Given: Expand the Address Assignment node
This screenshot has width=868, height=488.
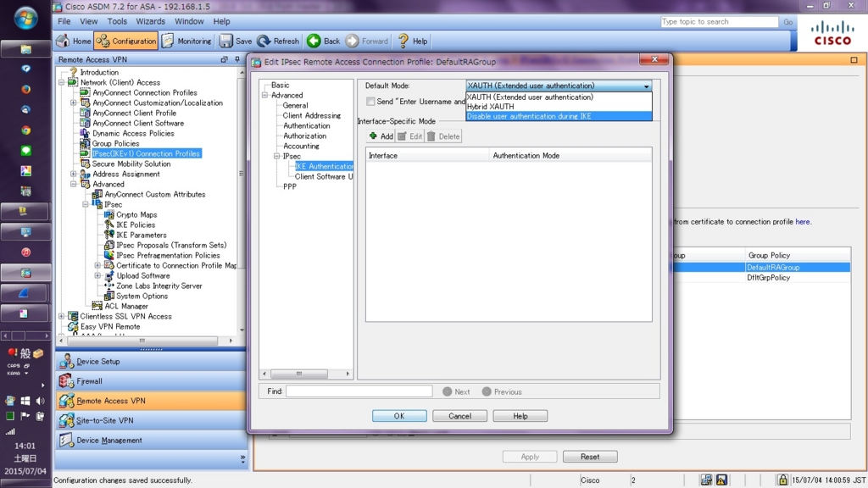Looking at the screenshot, I should click(x=74, y=174).
